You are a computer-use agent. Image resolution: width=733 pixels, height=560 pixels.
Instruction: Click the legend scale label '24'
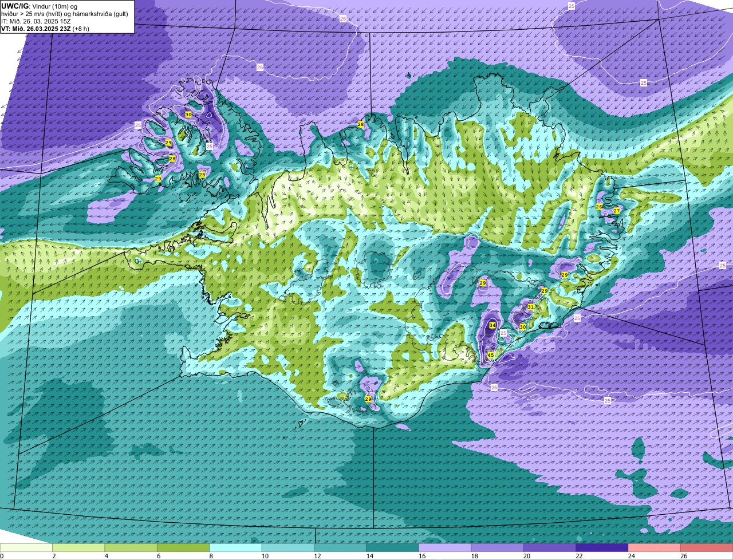click(x=630, y=556)
